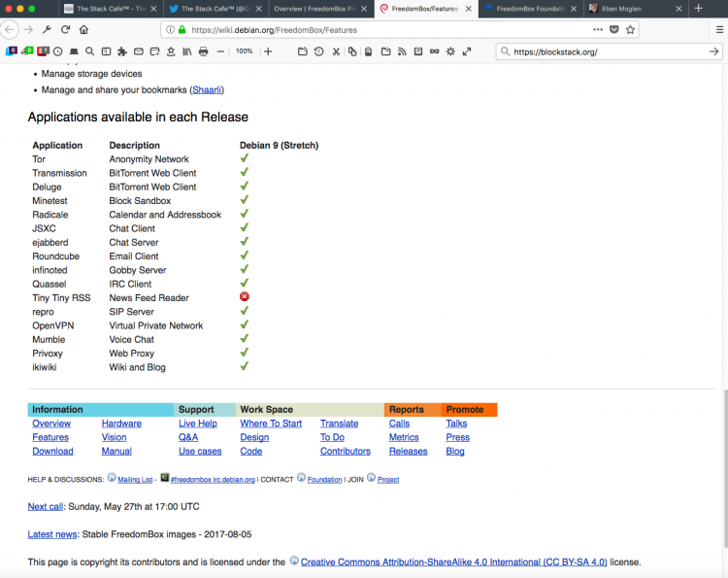This screenshot has width=728, height=578.
Task: Open the Overview footer link
Action: (51, 424)
